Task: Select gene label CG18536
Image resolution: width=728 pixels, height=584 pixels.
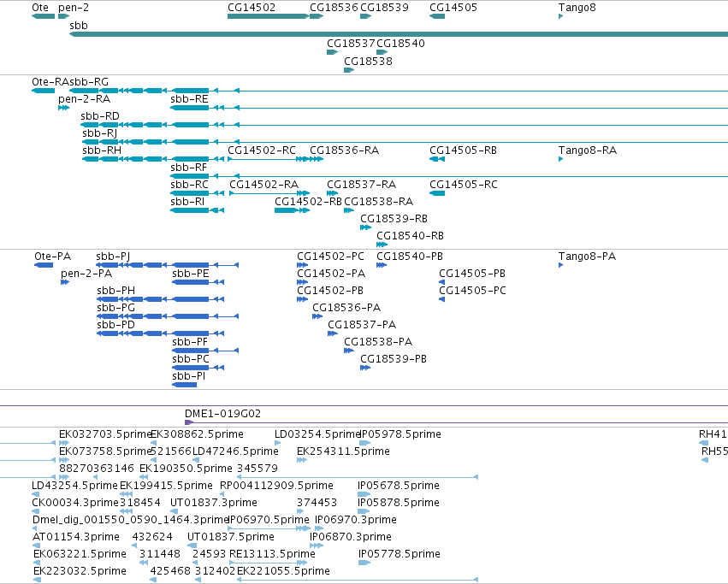Action: coord(334,8)
